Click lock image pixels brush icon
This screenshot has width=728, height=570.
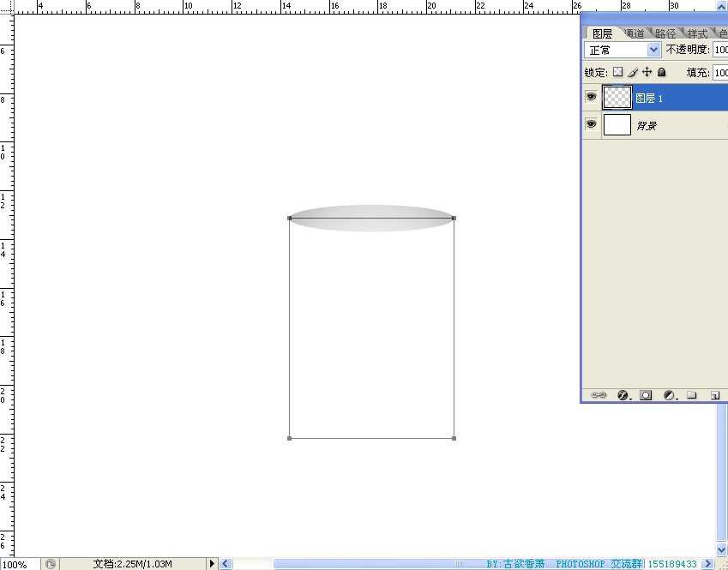633,73
